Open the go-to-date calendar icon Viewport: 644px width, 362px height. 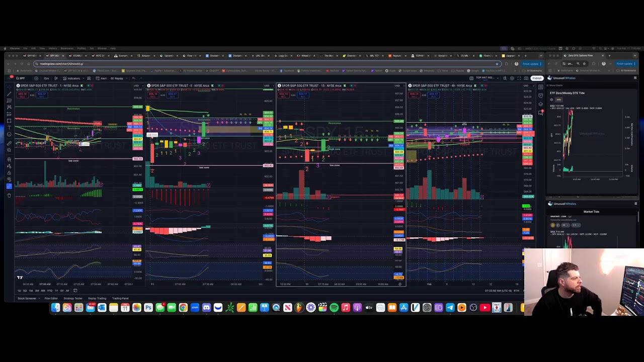point(75,291)
